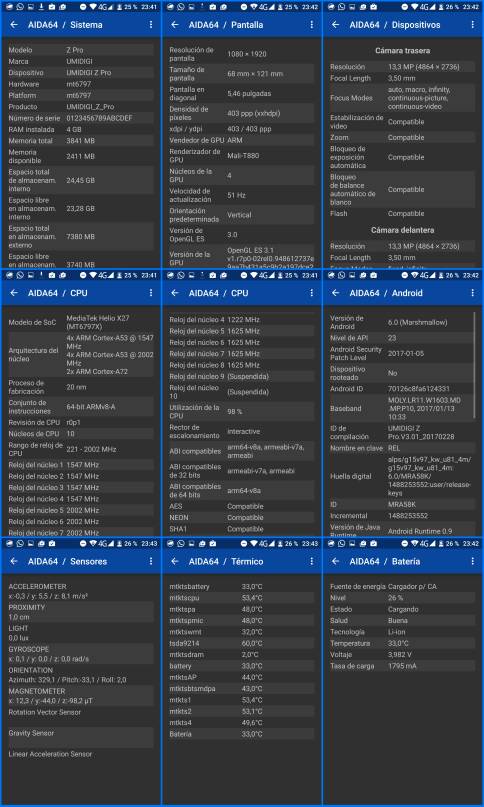Select the 'Estabilización de vídeo Compatible' row
484x807 pixels.
pyautogui.click(x=402, y=122)
